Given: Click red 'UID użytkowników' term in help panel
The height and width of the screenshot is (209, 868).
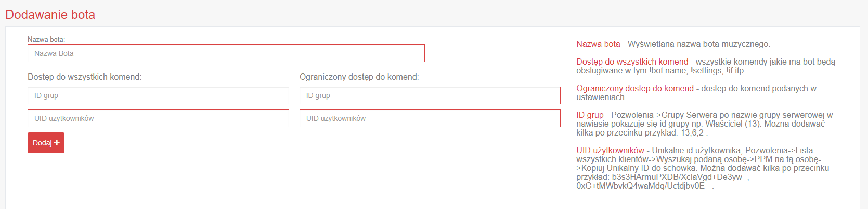Looking at the screenshot, I should point(610,151).
